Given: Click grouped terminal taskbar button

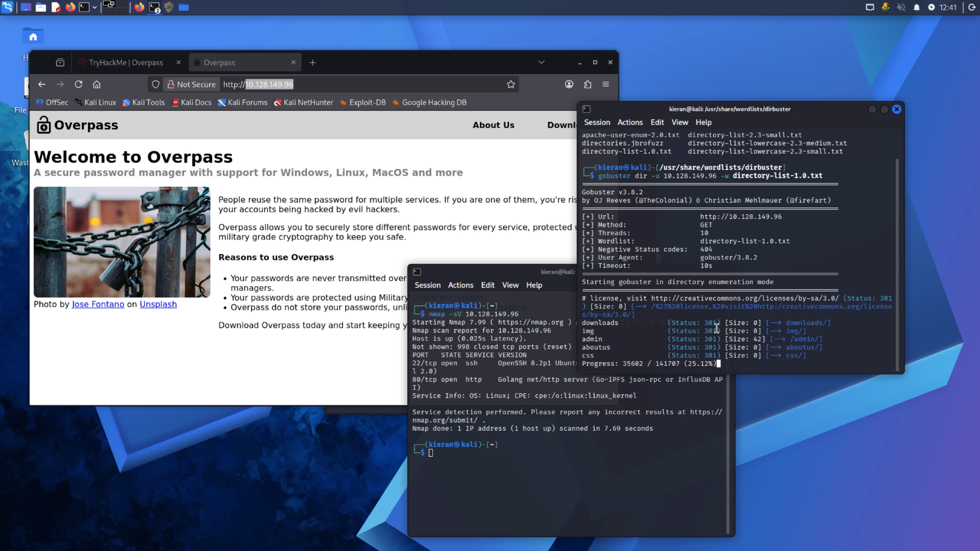Looking at the screenshot, I should click(154, 7).
